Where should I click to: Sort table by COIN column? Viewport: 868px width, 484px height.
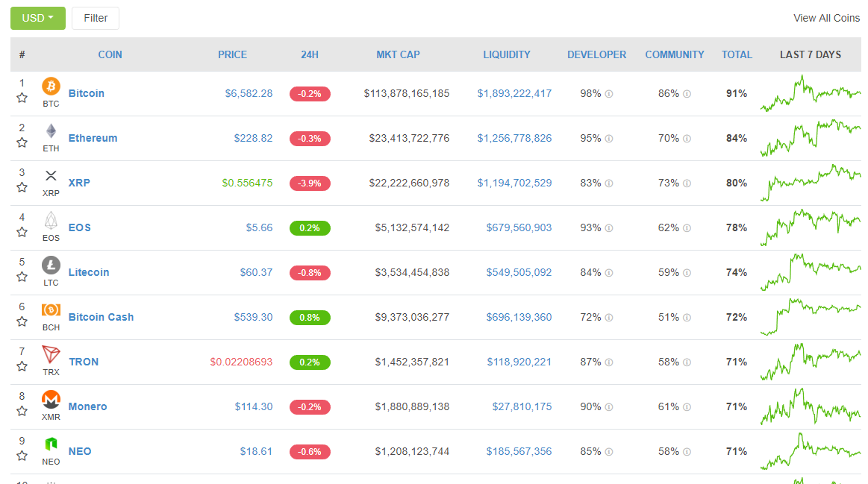[x=110, y=54]
